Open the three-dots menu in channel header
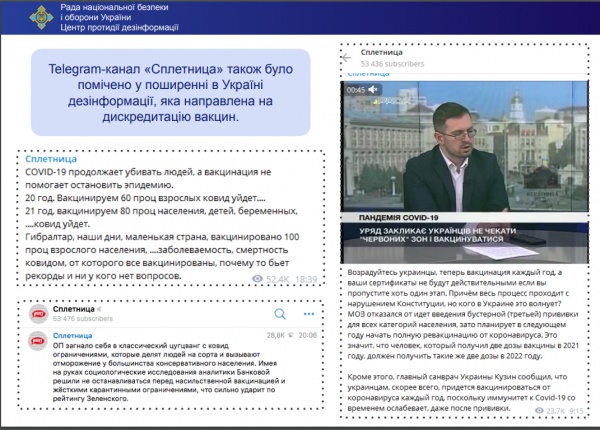This screenshot has height=430, width=600. click(x=309, y=314)
